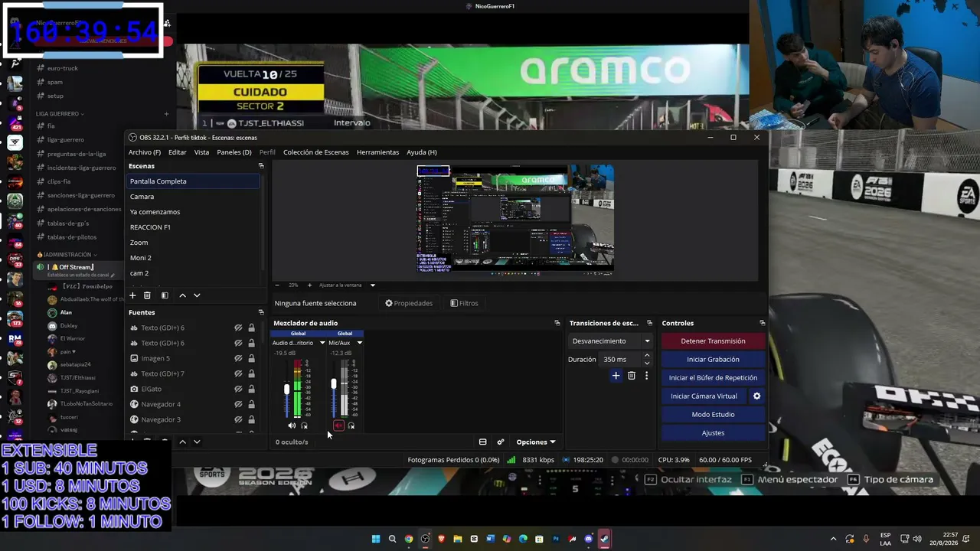980x551 pixels.
Task: Open transition properties three-dot menu
Action: point(646,376)
